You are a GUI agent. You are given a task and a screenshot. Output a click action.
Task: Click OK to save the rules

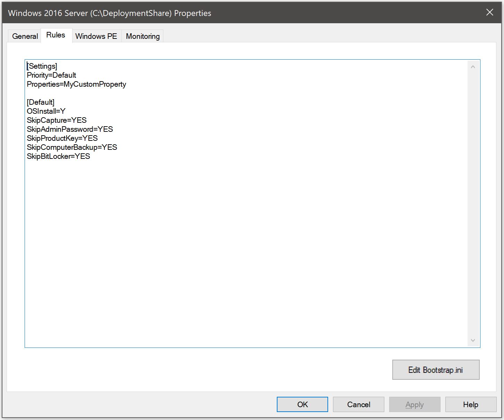point(302,404)
